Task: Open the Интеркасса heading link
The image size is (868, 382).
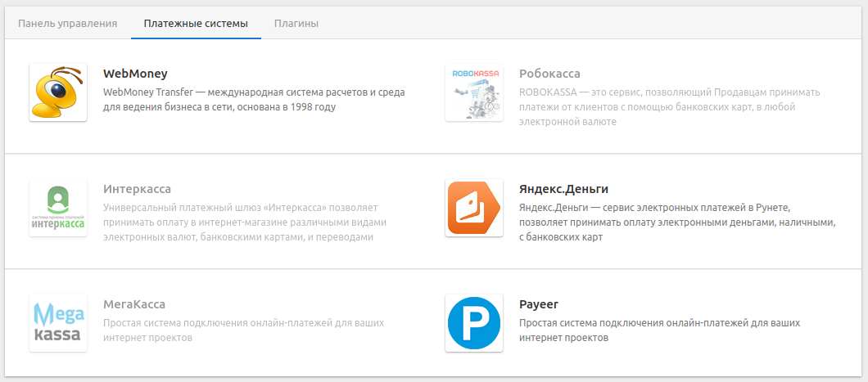Action: (137, 189)
